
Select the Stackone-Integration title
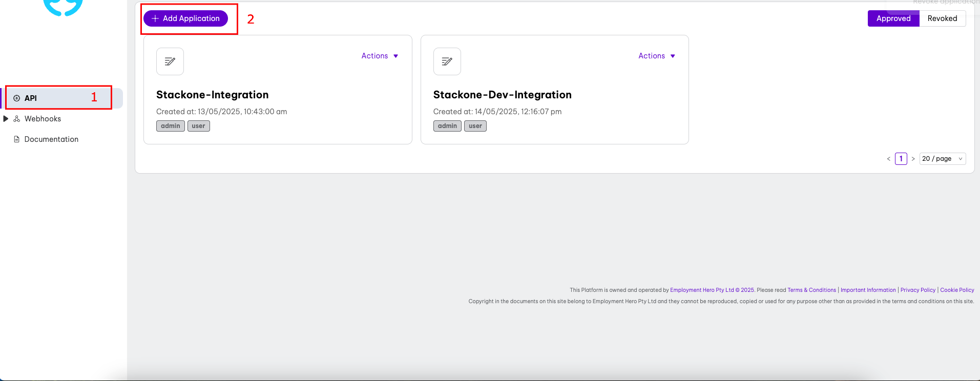pyautogui.click(x=213, y=95)
